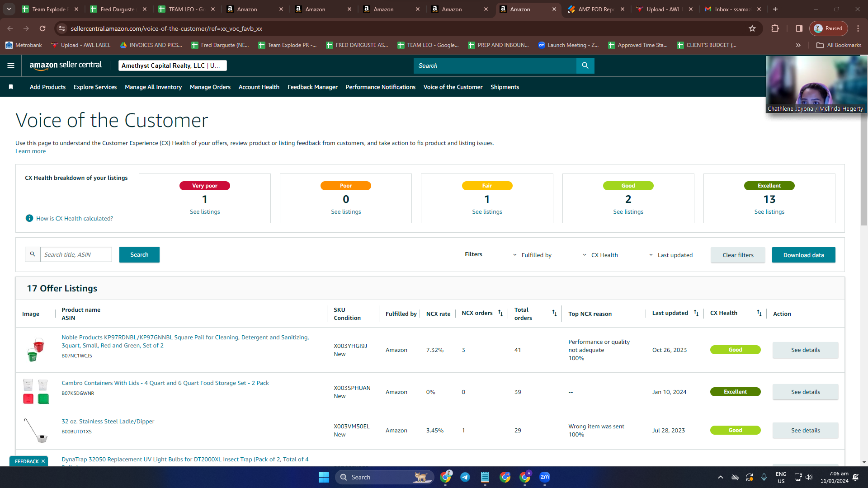The image size is (868, 488).
Task: Click the Download data button
Action: (x=803, y=255)
